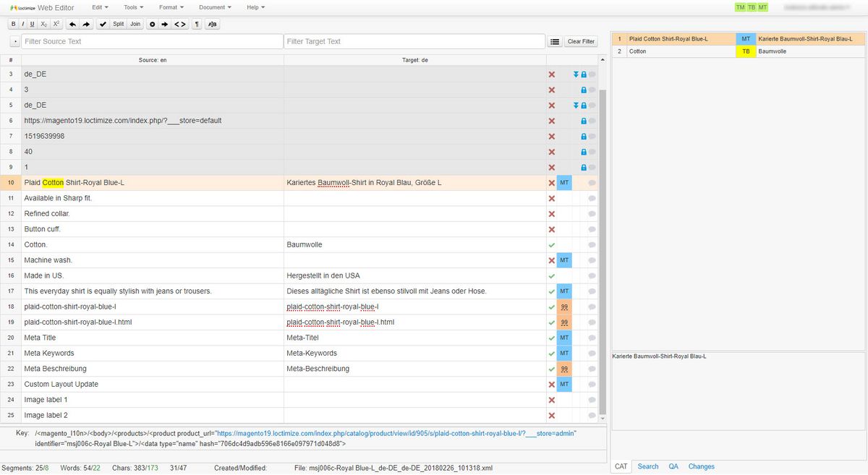Click the 'Source: en' column header
868x475 pixels.
tap(152, 60)
